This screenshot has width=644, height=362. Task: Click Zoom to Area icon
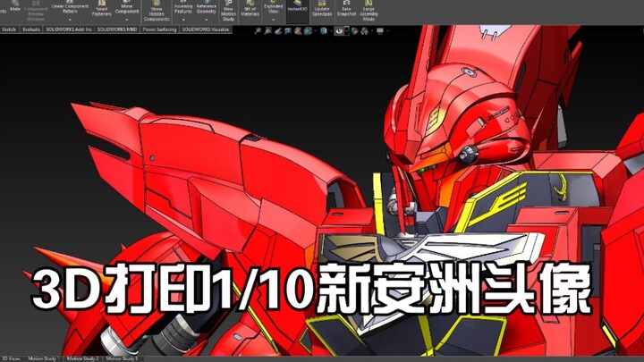[267, 30]
